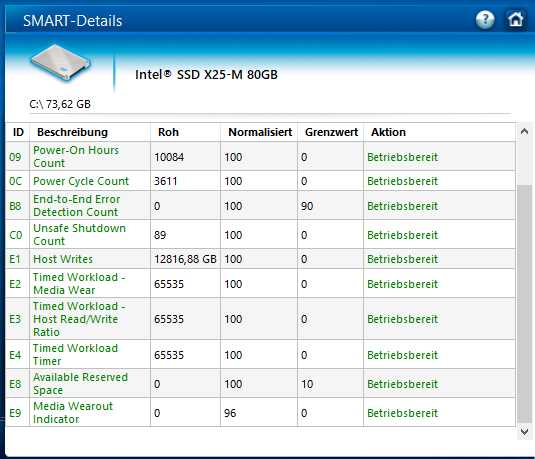This screenshot has width=535, height=459.
Task: Open the Timed Workload Timer link
Action: pyautogui.click(x=75, y=355)
